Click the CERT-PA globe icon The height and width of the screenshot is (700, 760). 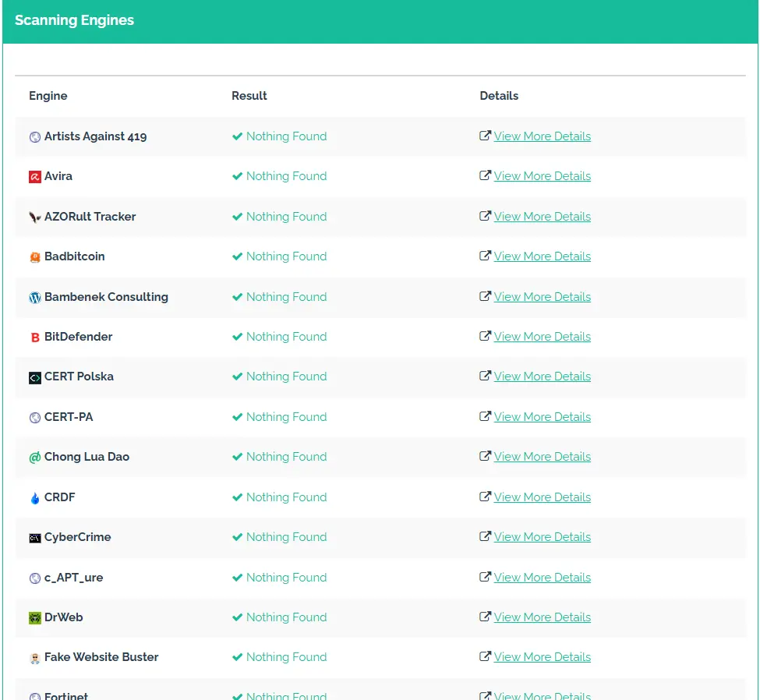tap(35, 417)
